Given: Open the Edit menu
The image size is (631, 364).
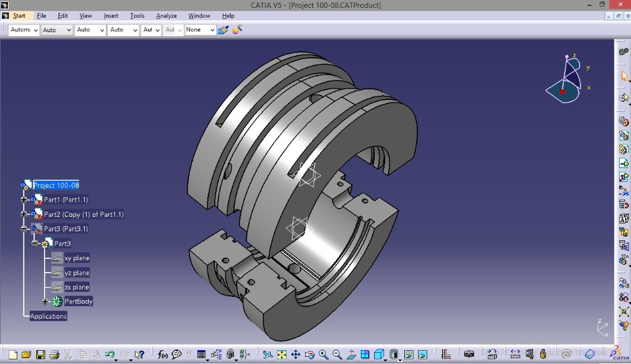Looking at the screenshot, I should pyautogui.click(x=62, y=16).
